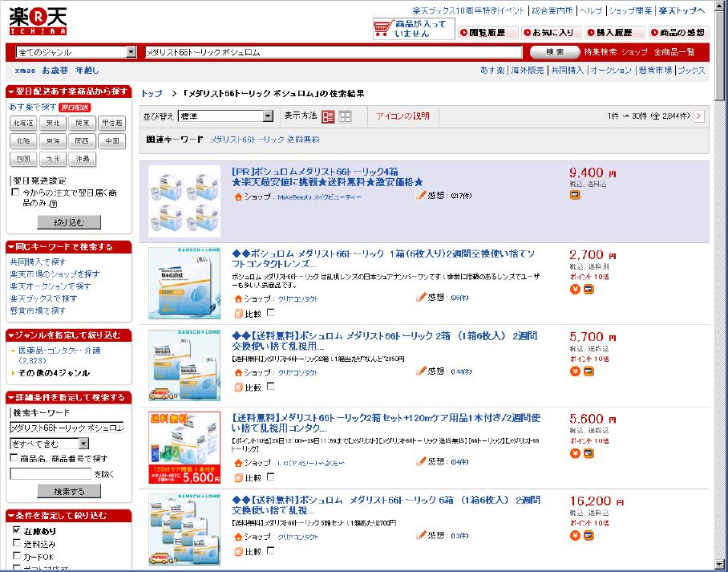
Task: Select 関西 region button
Action: pyautogui.click(x=82, y=140)
